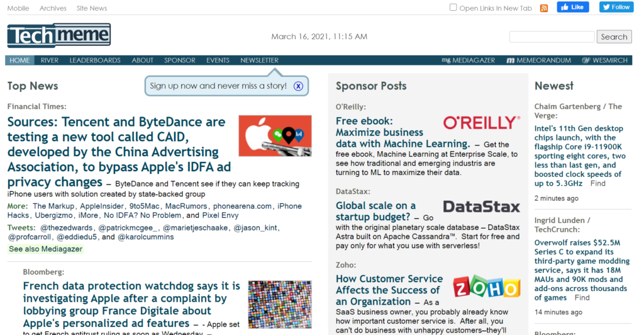Open the EVENTS menu item
This screenshot has width=644, height=335.
pos(218,60)
